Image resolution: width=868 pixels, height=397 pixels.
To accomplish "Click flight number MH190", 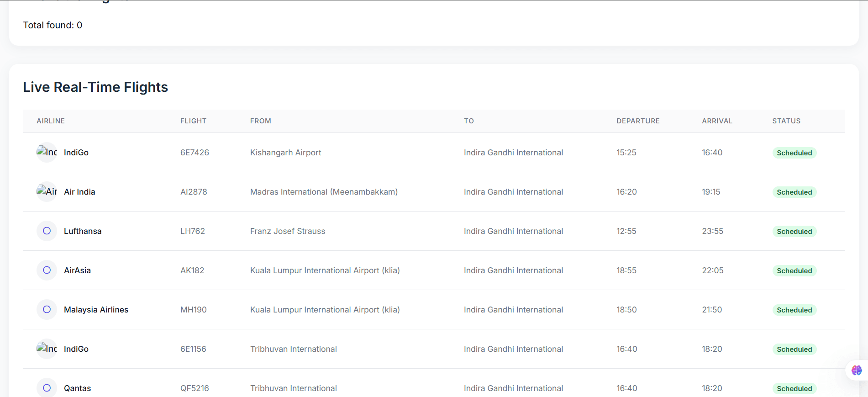I will [x=194, y=310].
